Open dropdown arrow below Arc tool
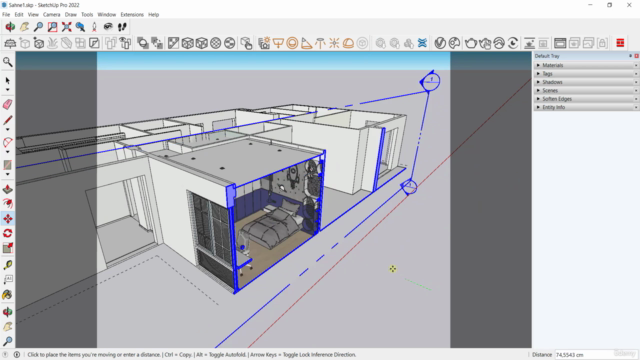Image resolution: width=640 pixels, height=360 pixels. [7, 152]
